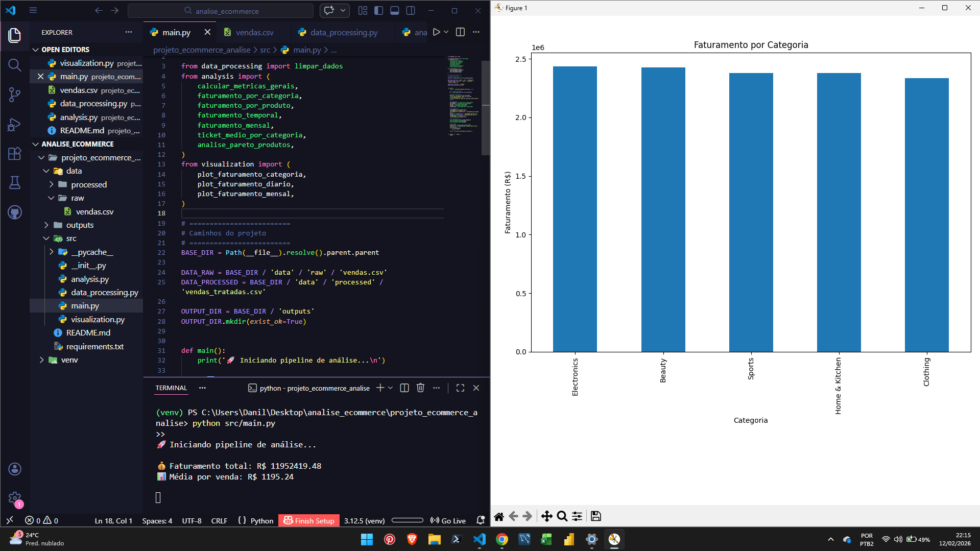
Task: Select the matplotlib Pan tool
Action: click(x=546, y=516)
